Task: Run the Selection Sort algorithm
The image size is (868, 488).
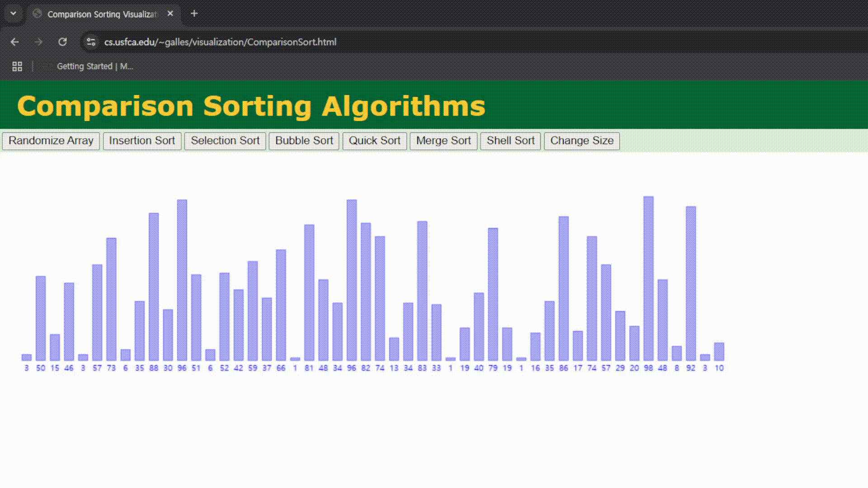Action: click(x=225, y=141)
